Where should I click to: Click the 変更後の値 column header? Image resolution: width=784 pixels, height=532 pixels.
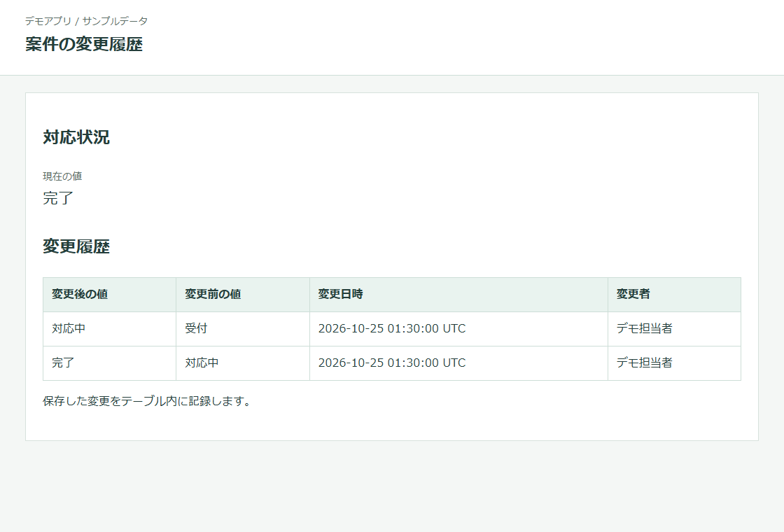(109, 295)
